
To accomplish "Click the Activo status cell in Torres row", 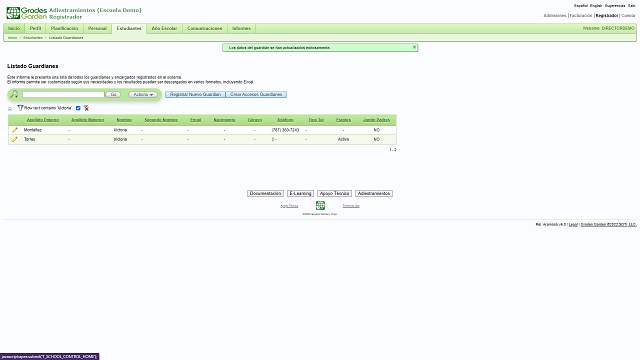I will click(x=343, y=139).
